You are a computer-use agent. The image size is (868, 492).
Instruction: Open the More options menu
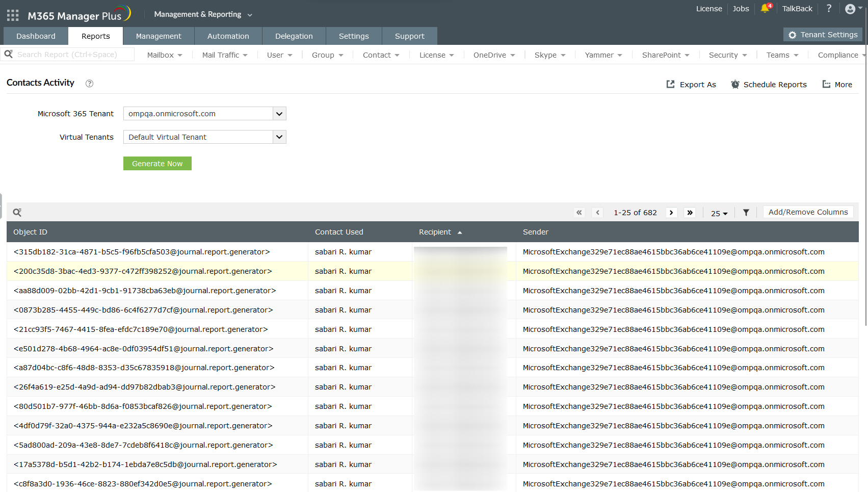click(837, 85)
